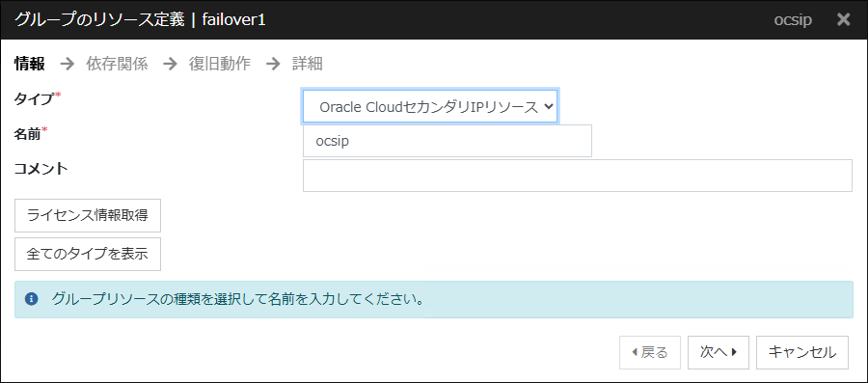Click the blue info icon in message bar

point(31,299)
